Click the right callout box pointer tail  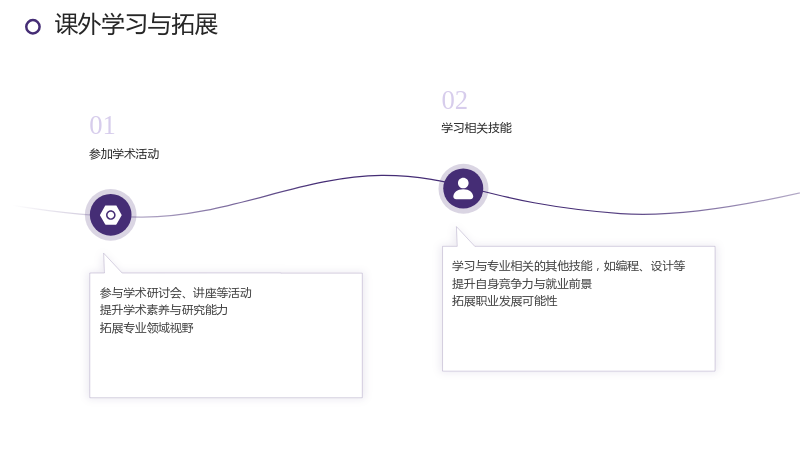464,238
